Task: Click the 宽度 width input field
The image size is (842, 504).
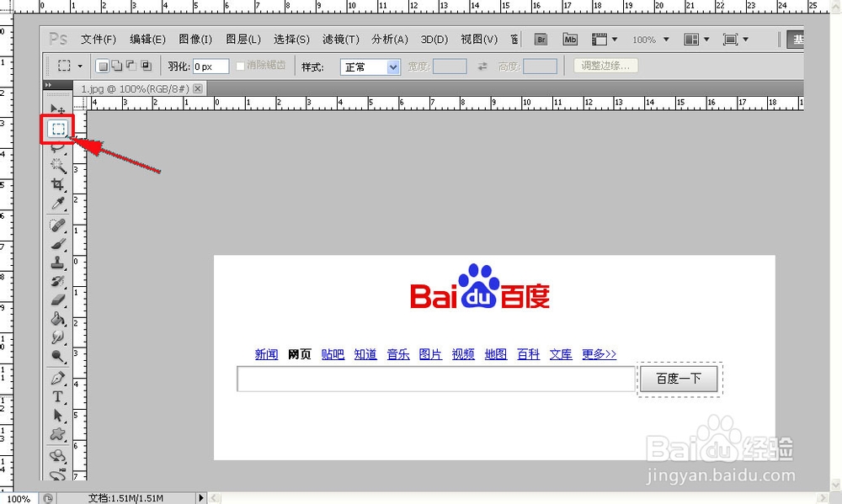Action: [x=450, y=66]
